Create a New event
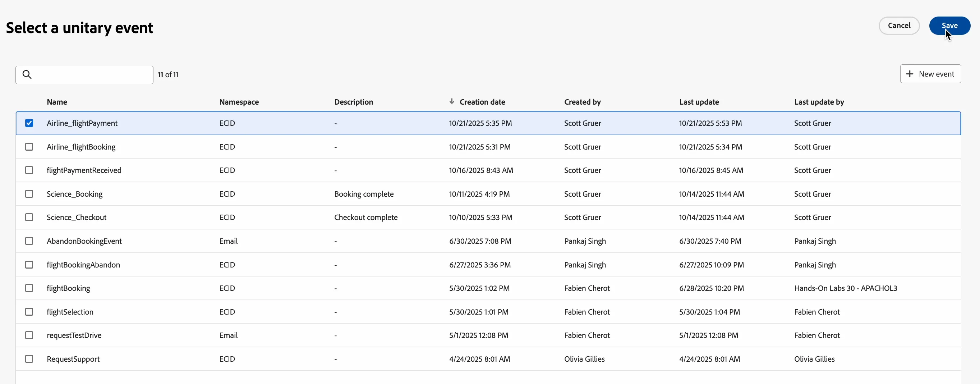The image size is (980, 384). point(930,74)
